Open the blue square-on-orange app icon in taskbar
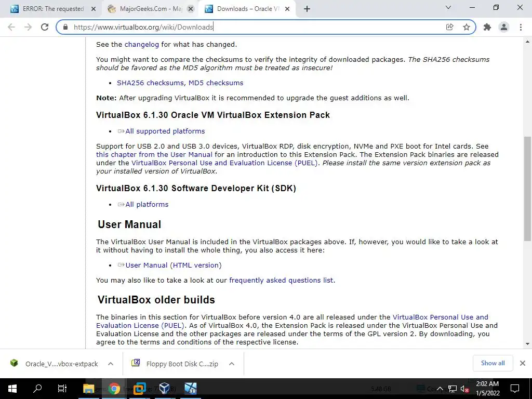Image resolution: width=532 pixels, height=399 pixels. (x=139, y=389)
